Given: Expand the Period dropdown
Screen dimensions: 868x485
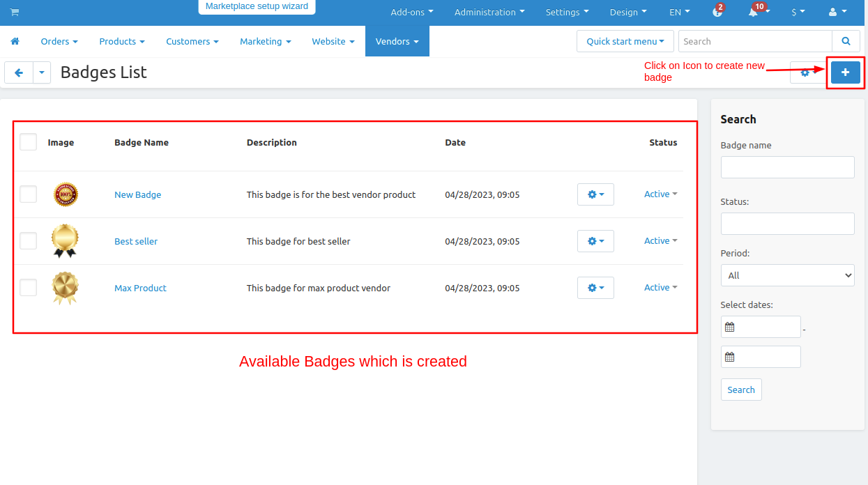Looking at the screenshot, I should pyautogui.click(x=787, y=275).
